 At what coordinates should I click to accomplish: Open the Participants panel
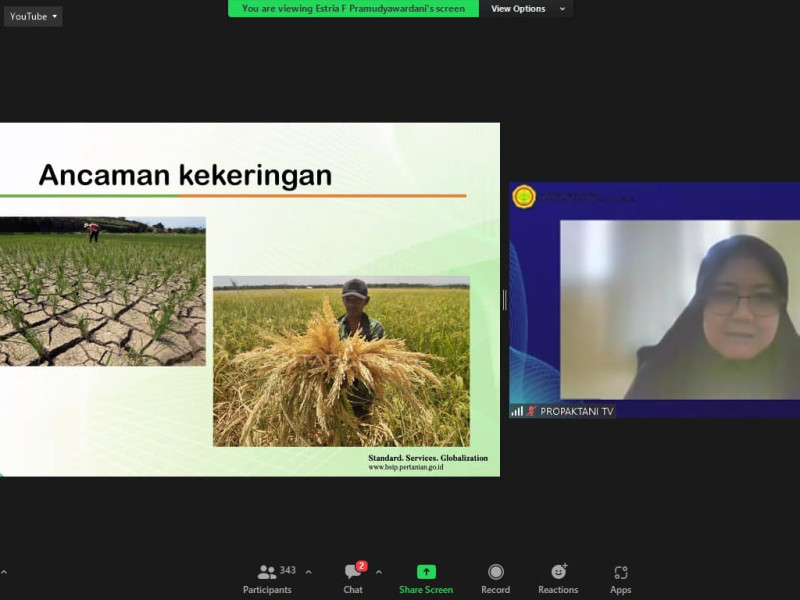coord(267,577)
